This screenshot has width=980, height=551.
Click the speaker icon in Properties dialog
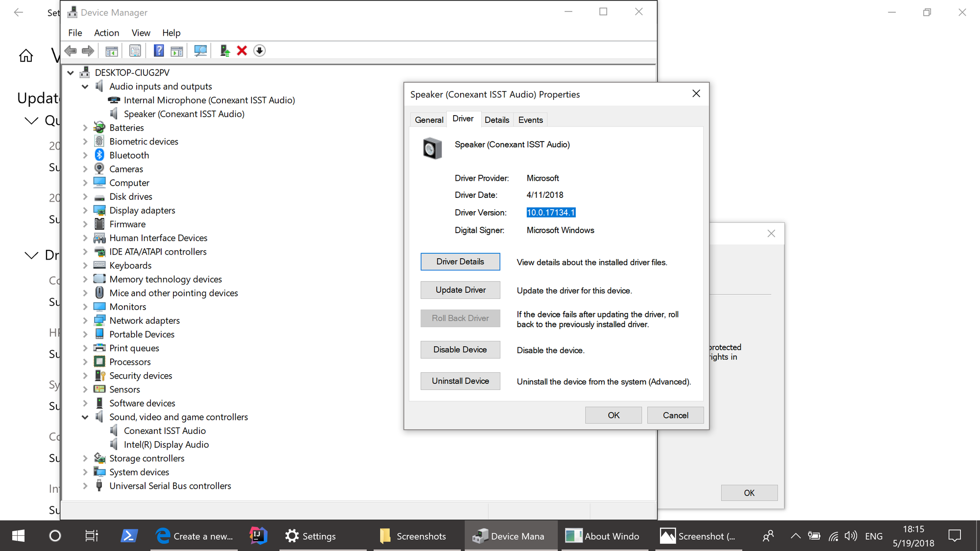(x=432, y=148)
